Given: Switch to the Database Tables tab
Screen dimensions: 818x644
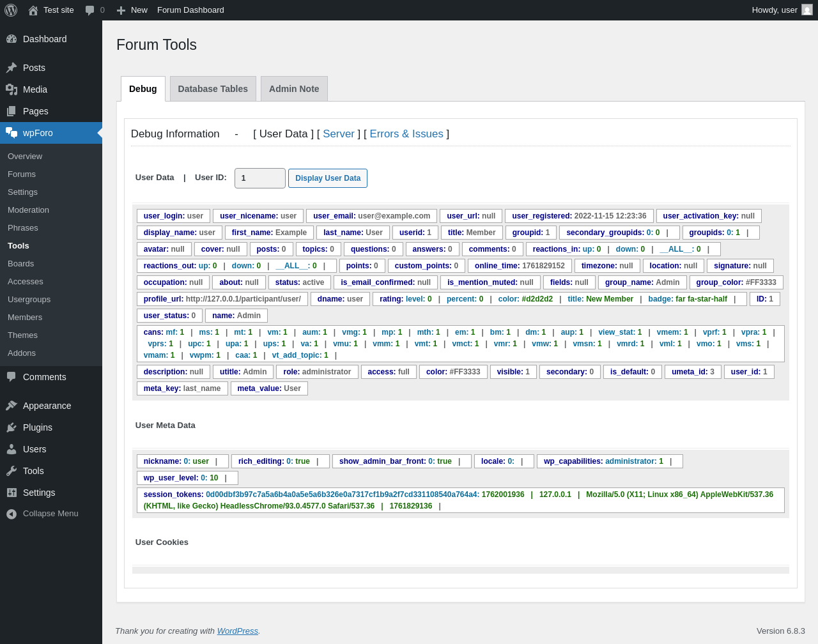Looking at the screenshot, I should 213,89.
